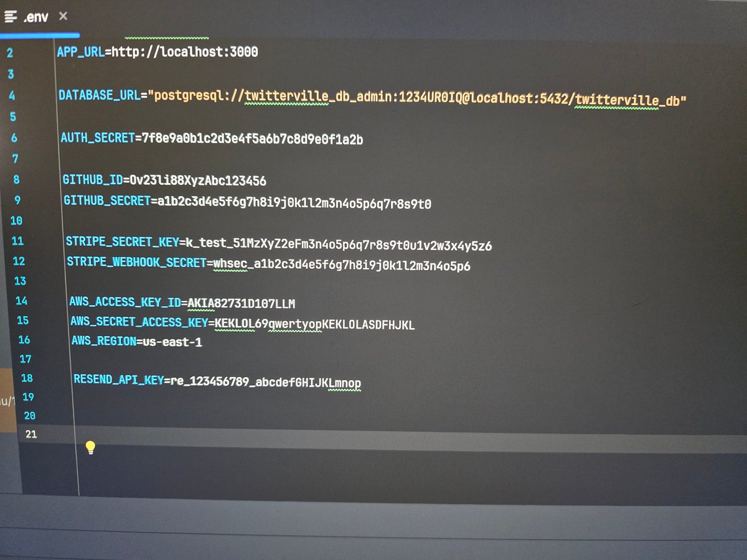The height and width of the screenshot is (560, 747).
Task: Click the RESEND_API_KEY key
Action: (118, 380)
